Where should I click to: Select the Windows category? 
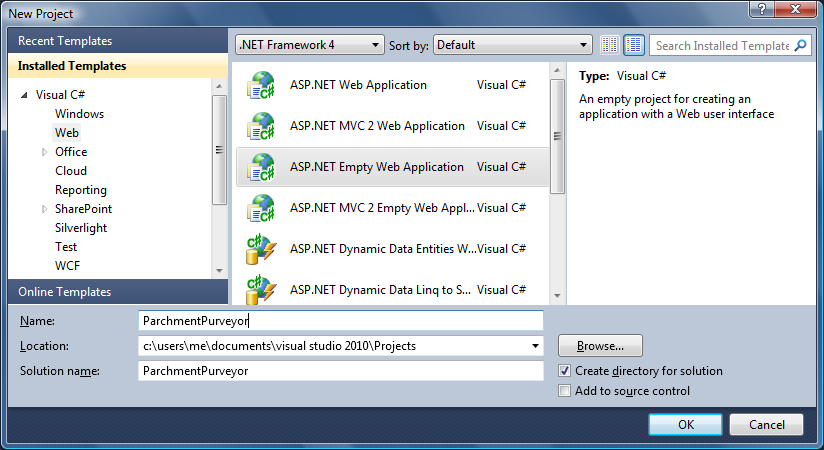(79, 114)
